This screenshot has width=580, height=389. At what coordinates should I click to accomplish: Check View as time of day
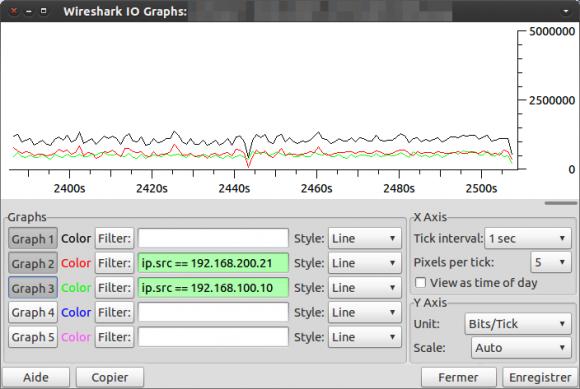[421, 283]
